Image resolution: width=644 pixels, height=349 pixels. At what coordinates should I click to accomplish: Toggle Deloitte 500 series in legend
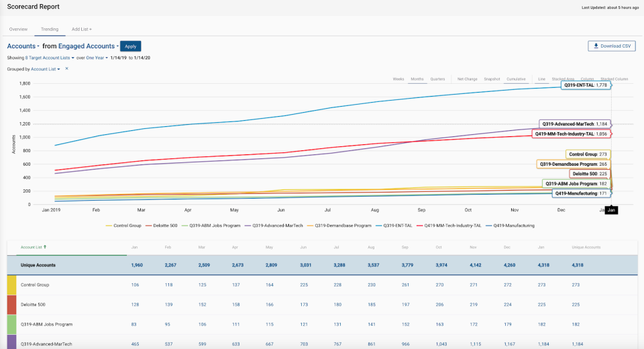165,226
